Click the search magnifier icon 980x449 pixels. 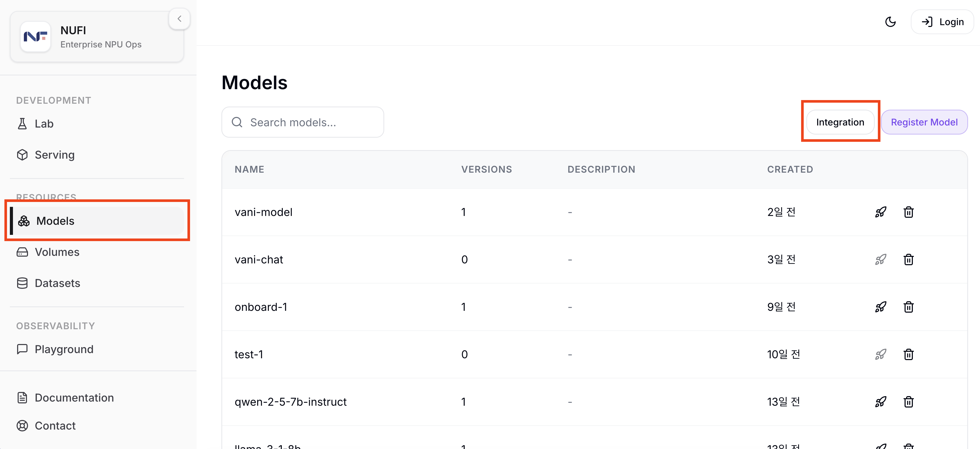(237, 122)
